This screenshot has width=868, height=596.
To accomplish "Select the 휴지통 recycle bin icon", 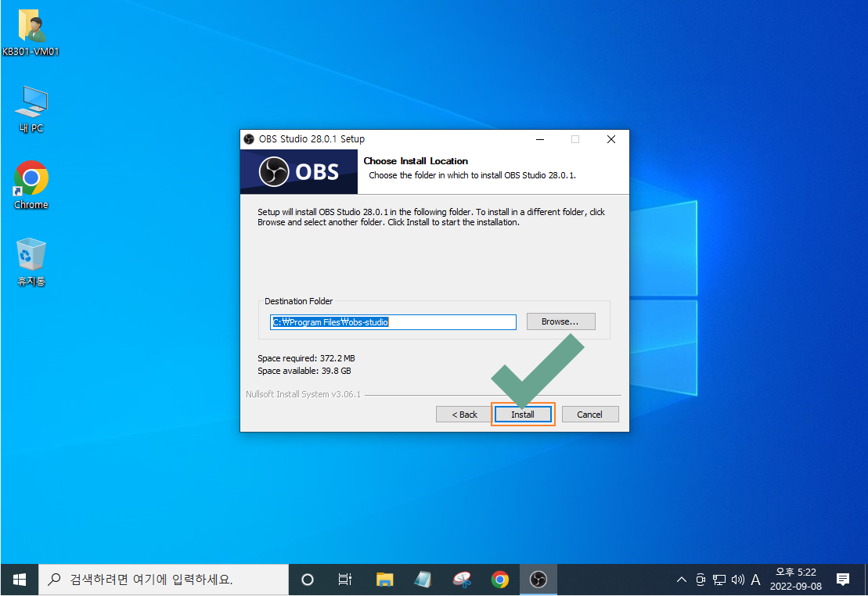I will pos(31,262).
